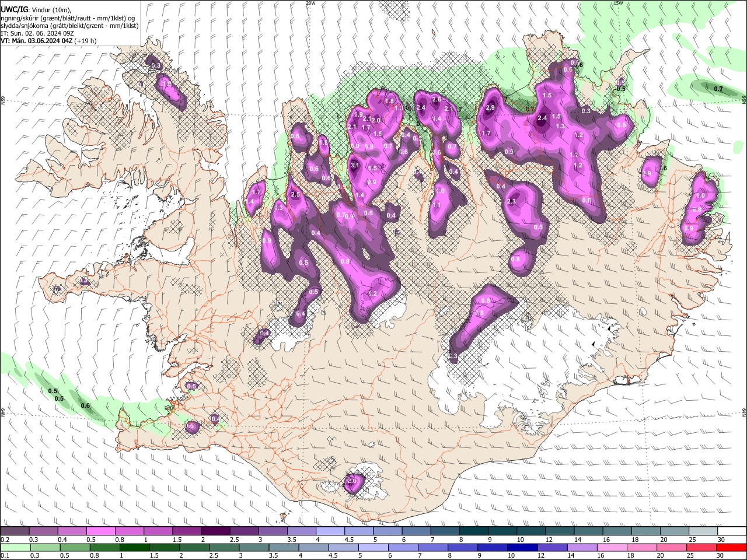Click the 'IT: Sun. 02. 06. 2024 09Z' line
Image resolution: width=747 pixels, height=560 pixels.
pos(37,33)
